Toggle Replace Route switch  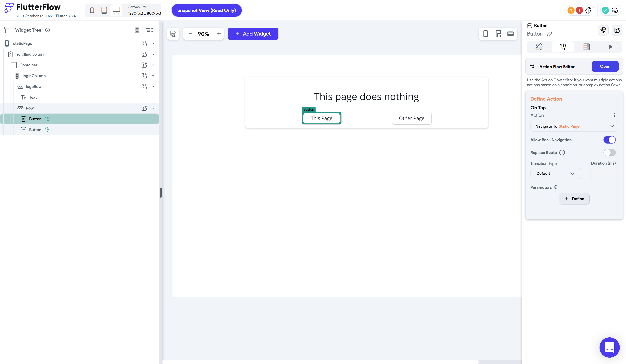coord(610,153)
